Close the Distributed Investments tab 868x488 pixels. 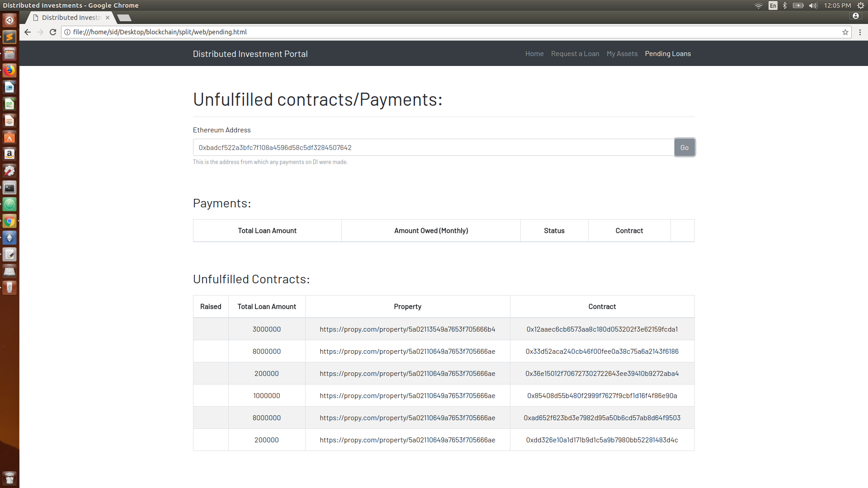pos(108,18)
